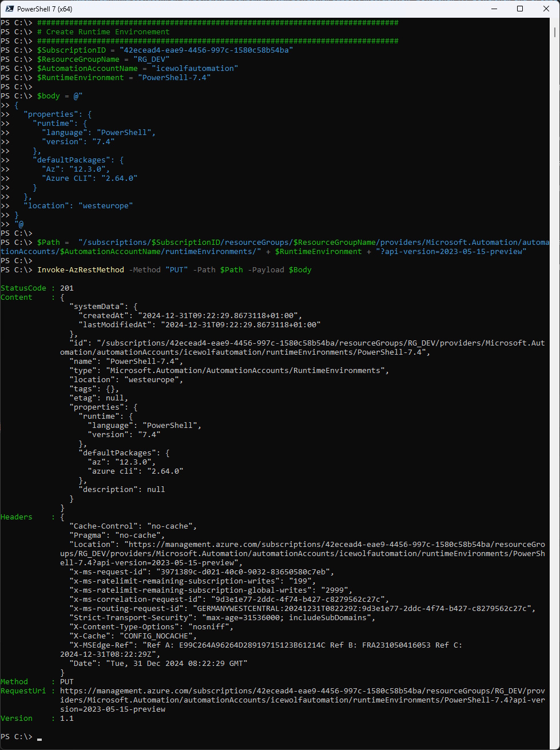
Task: Click the "Az": "12.3.0" line in body
Action: tap(76, 169)
